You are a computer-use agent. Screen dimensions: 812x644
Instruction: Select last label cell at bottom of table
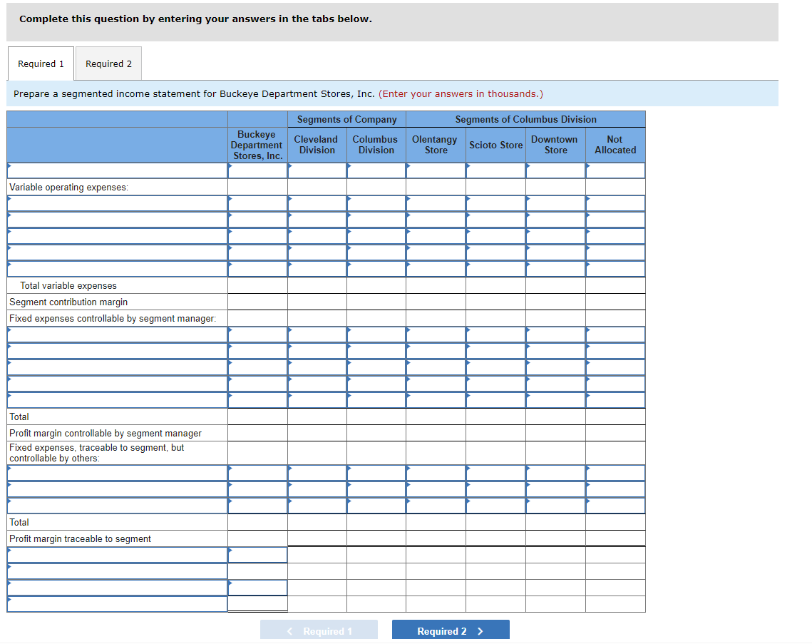(x=118, y=604)
